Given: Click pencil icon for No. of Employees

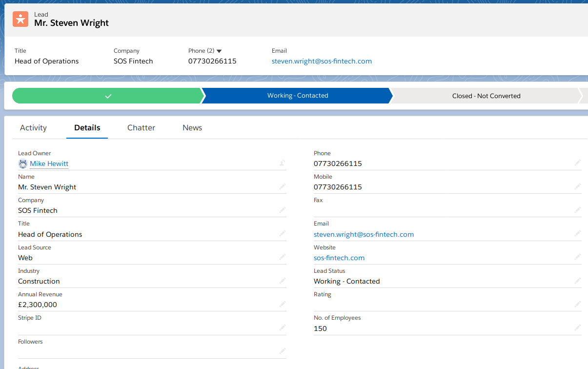Looking at the screenshot, I should (578, 328).
